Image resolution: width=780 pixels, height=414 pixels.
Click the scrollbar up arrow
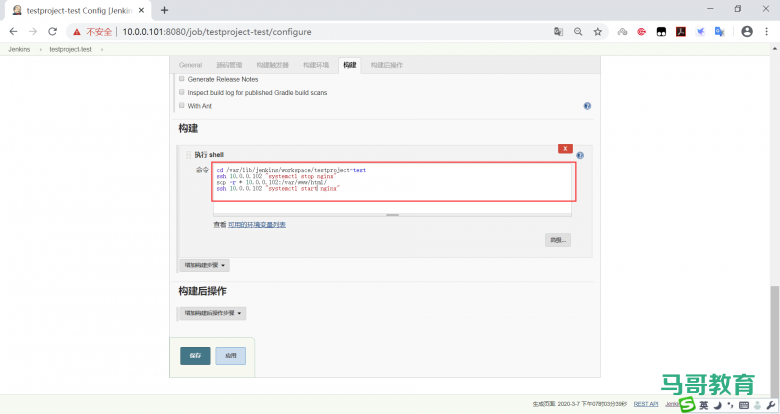pyautogui.click(x=775, y=49)
